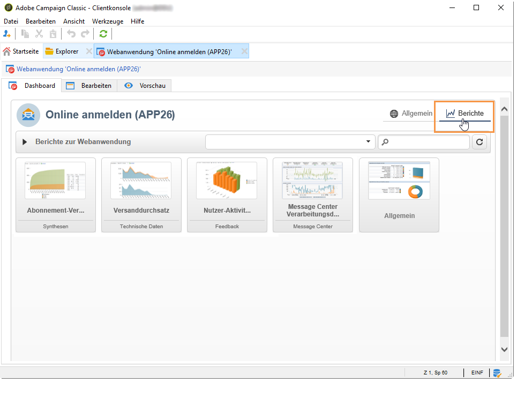Screen dimensions: 532x398
Task: Open the Ansicht menu
Action: (x=74, y=21)
